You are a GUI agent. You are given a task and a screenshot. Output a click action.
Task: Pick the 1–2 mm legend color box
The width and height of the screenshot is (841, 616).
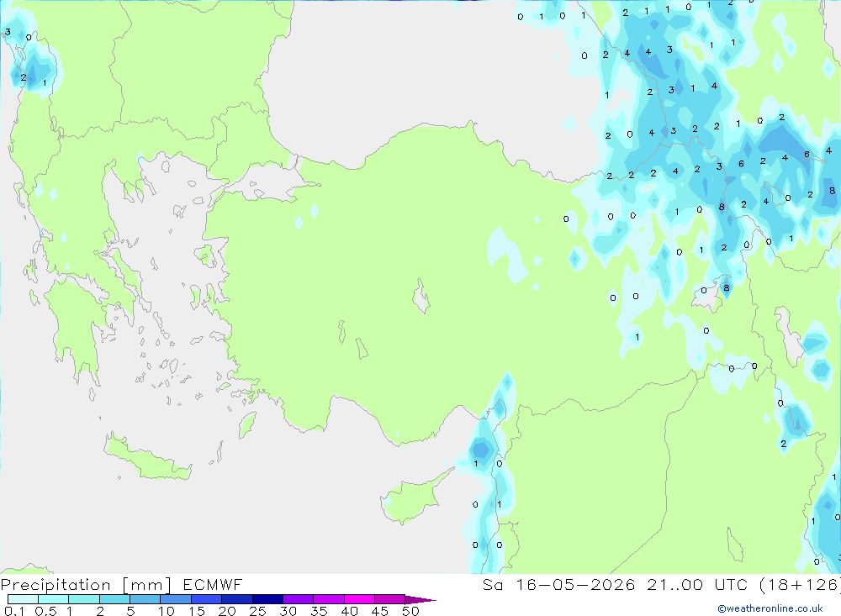(84, 599)
